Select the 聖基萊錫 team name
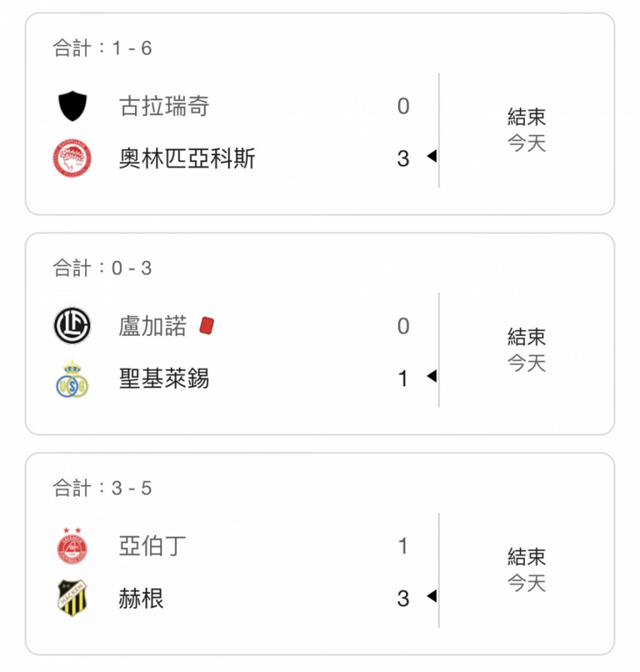 coord(164,378)
